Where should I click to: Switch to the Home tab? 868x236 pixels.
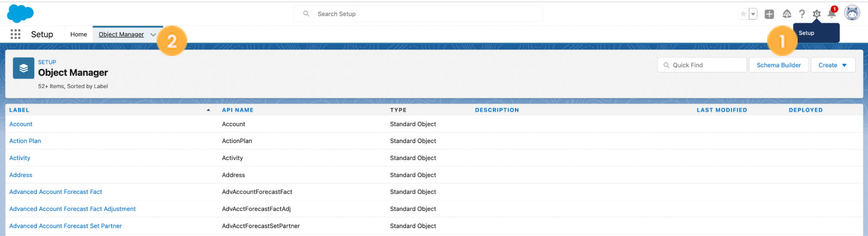79,34
